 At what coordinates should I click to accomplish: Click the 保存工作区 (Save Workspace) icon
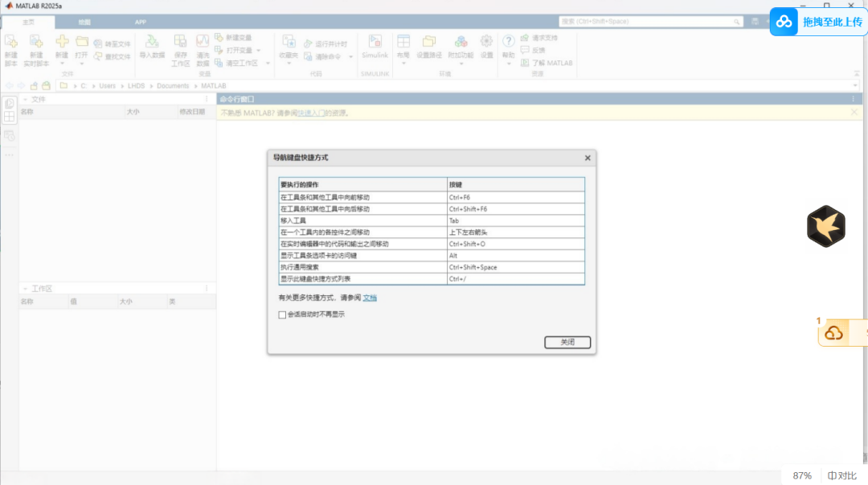(x=180, y=42)
